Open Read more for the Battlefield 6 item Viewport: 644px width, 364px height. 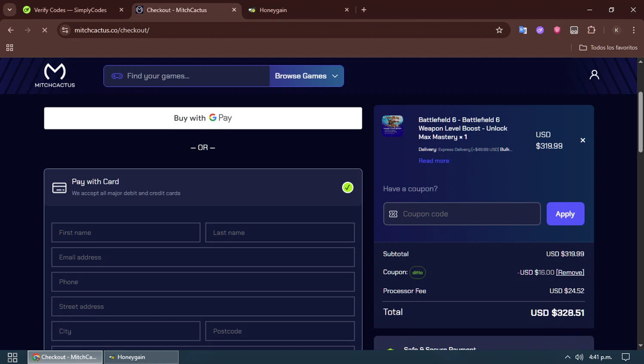point(434,161)
